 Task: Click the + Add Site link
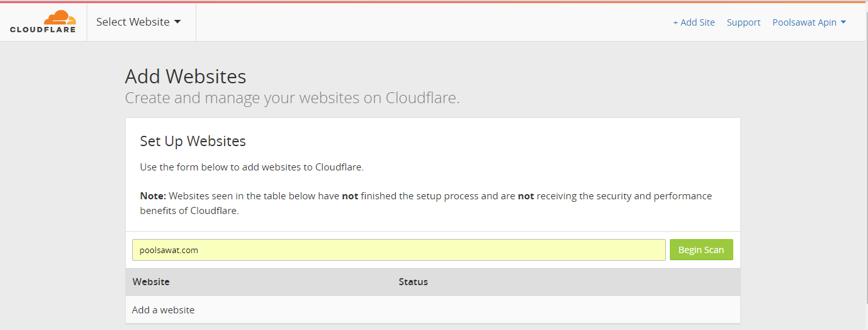click(x=694, y=22)
